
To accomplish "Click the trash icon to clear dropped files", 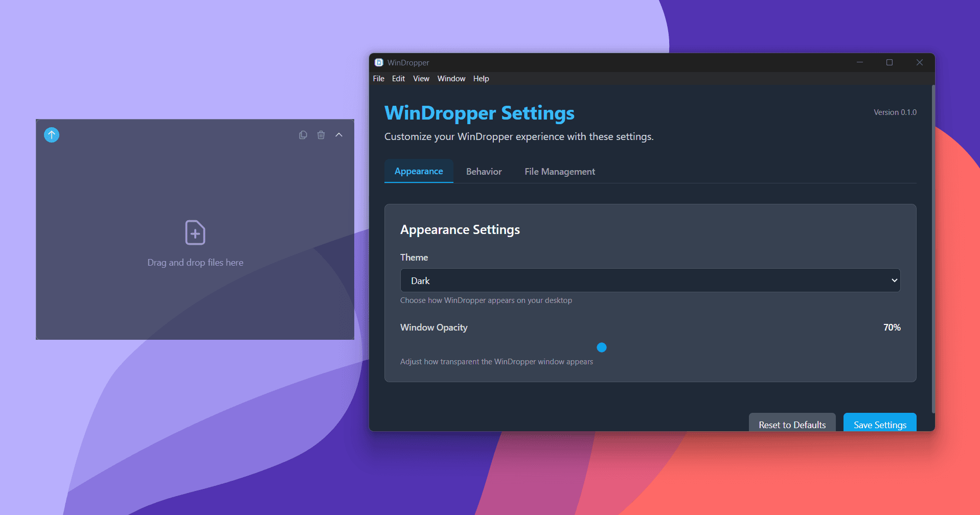I will tap(321, 135).
